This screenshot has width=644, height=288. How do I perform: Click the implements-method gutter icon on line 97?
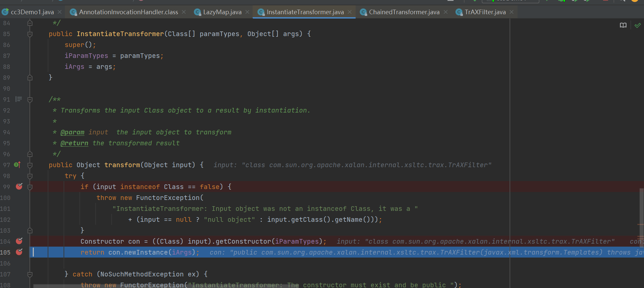tap(17, 165)
